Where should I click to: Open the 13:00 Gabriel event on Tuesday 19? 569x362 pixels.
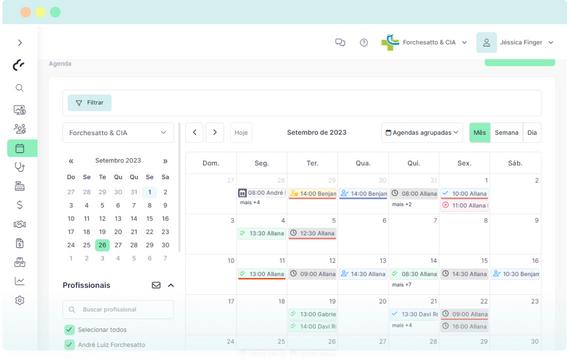[312, 314]
